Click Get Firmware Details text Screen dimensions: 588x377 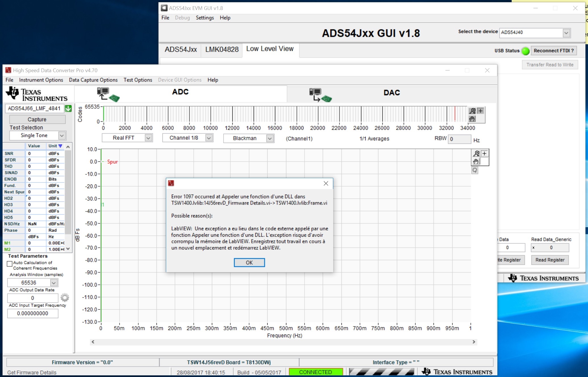pos(32,372)
